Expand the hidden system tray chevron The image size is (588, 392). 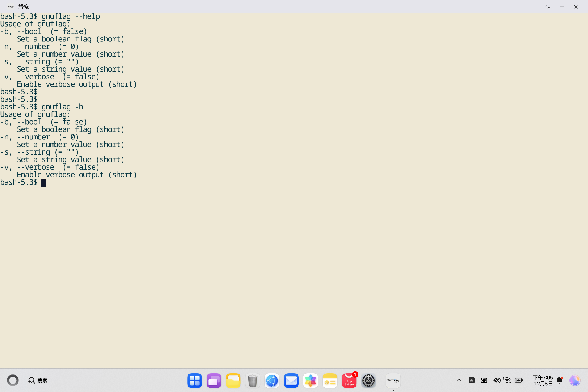tap(459, 380)
